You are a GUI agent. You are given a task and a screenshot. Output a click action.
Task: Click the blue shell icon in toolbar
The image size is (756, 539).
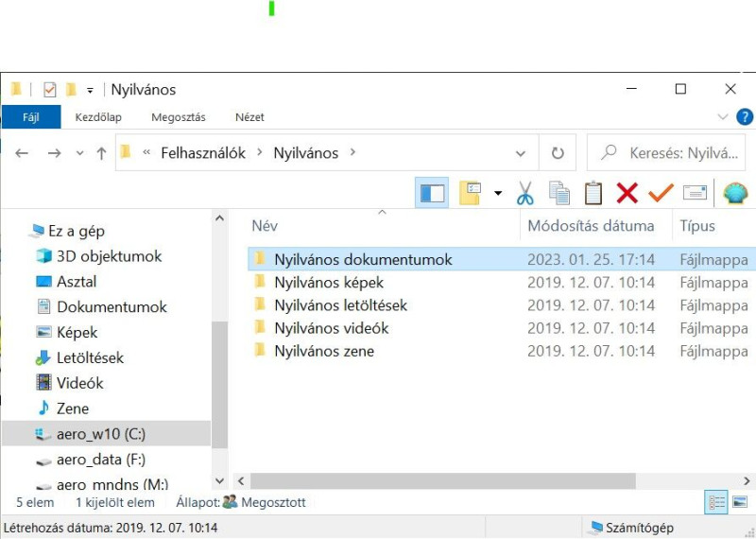(x=735, y=193)
